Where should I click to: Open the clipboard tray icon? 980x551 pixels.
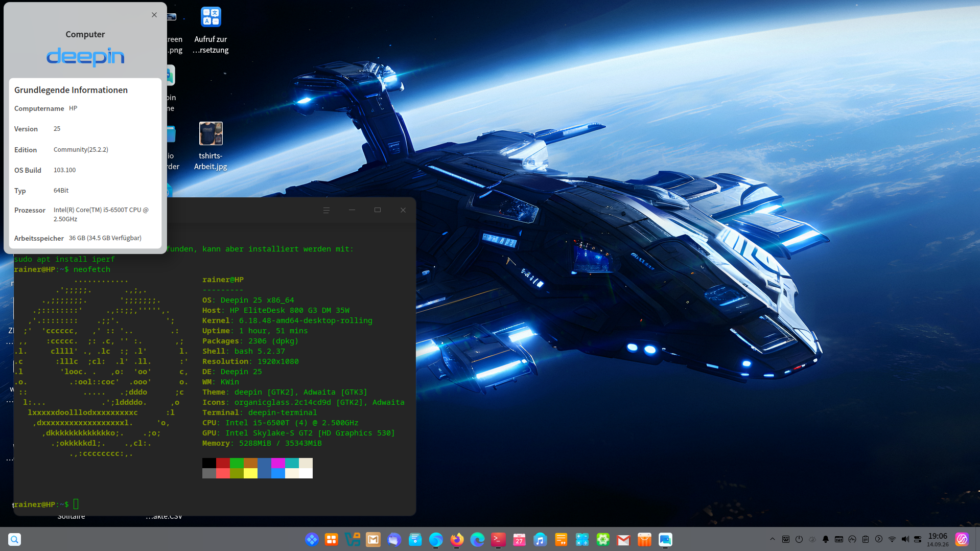coord(866,539)
